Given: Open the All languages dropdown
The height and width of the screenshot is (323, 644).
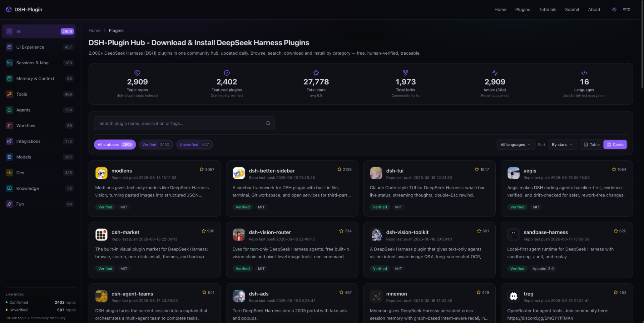Looking at the screenshot, I should click(x=516, y=145).
